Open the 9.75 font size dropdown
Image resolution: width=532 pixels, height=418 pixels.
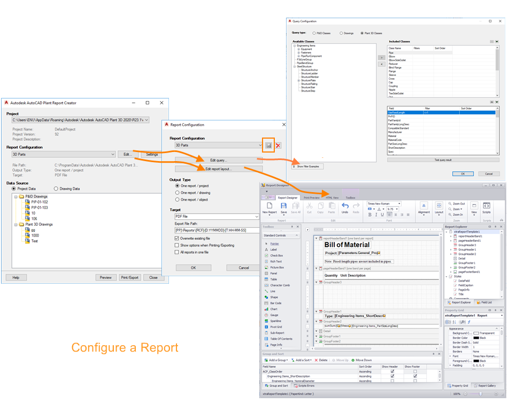tap(397, 209)
